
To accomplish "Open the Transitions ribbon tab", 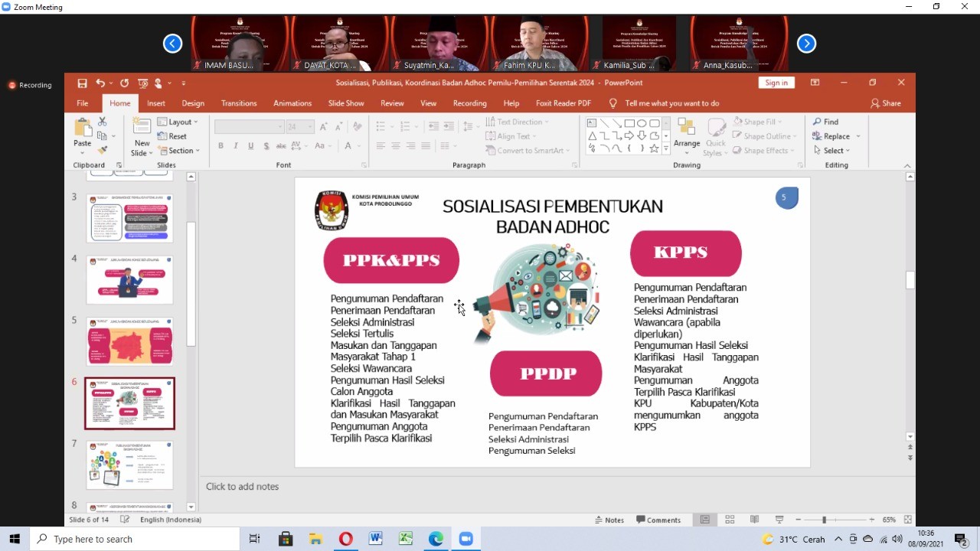I will click(239, 103).
